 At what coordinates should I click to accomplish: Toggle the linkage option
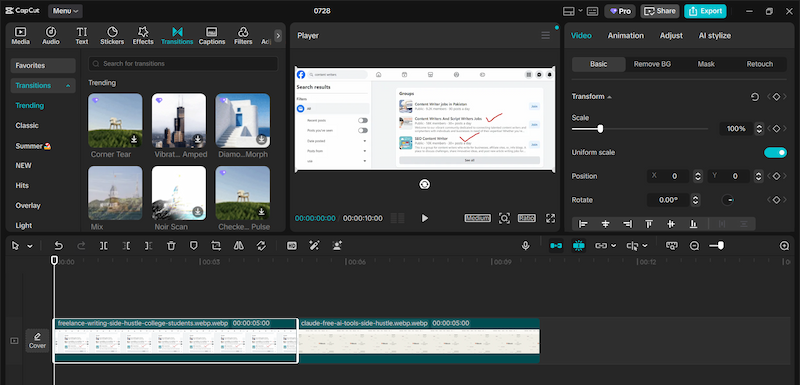(602, 246)
